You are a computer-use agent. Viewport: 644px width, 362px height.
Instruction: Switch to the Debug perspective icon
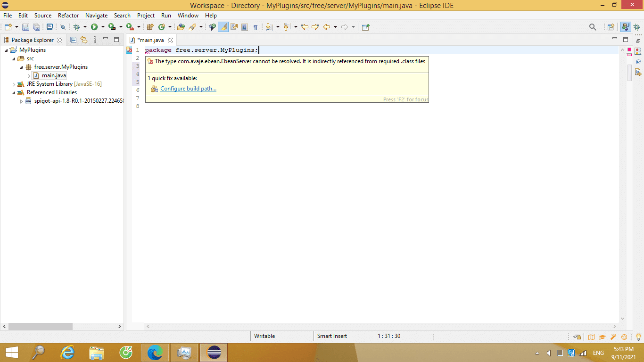tap(636, 27)
